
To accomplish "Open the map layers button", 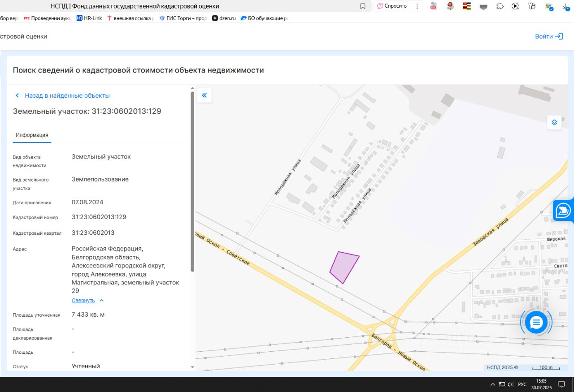I will (554, 122).
